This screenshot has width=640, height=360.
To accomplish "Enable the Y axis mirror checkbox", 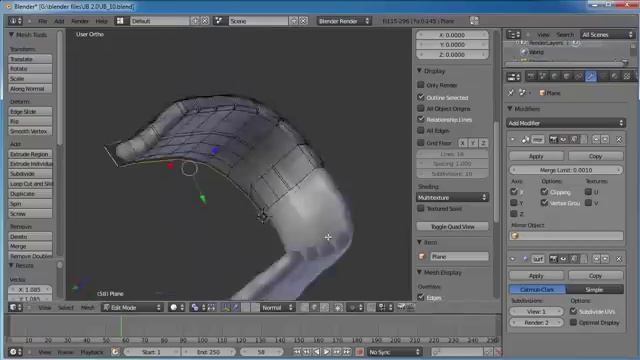I will click(x=514, y=202).
